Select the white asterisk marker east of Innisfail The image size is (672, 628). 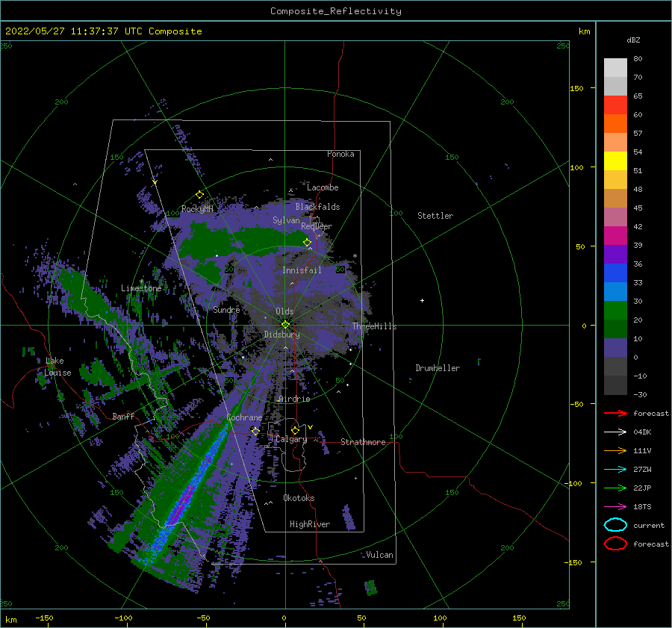[x=355, y=256]
